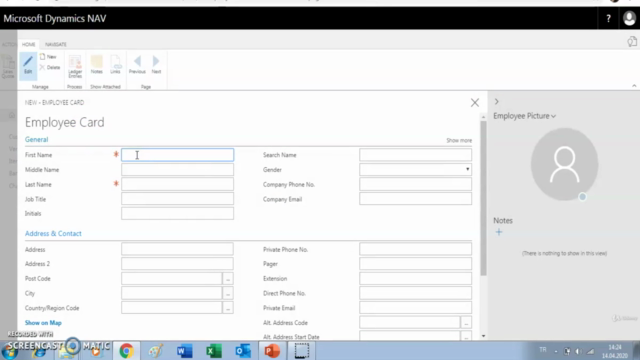Screen dimensions: 640x360
Task: Collapse the FactBox pane with chevron
Action: click(x=497, y=102)
